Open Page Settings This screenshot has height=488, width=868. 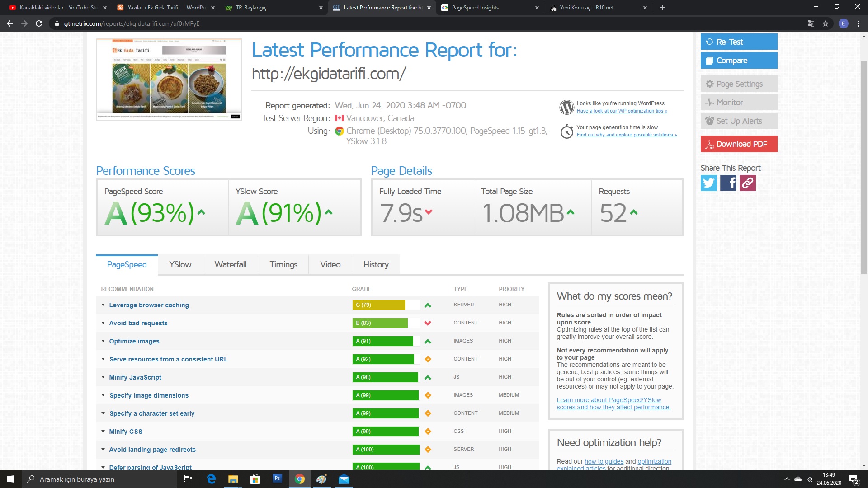pyautogui.click(x=739, y=84)
